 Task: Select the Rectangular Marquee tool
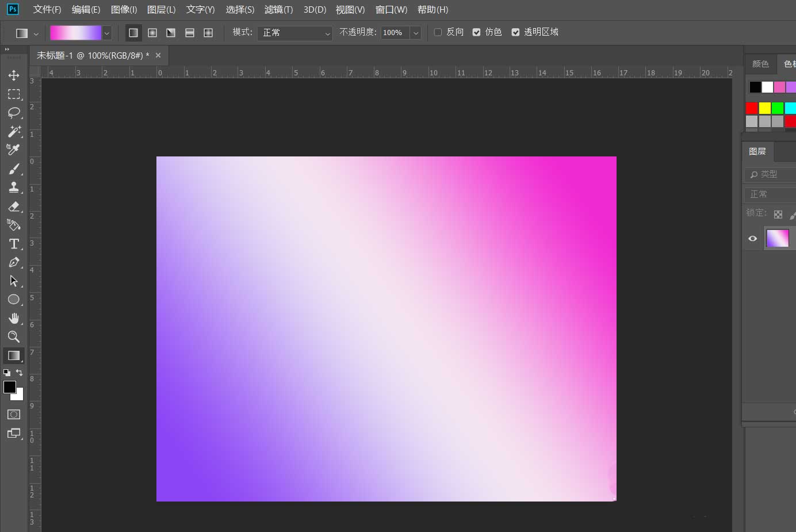[x=14, y=94]
